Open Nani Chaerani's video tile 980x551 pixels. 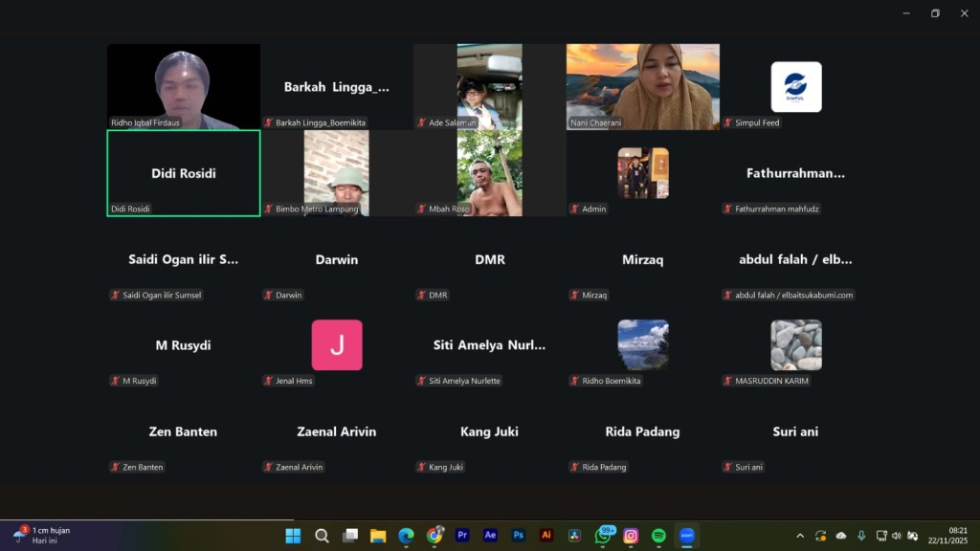pyautogui.click(x=642, y=86)
